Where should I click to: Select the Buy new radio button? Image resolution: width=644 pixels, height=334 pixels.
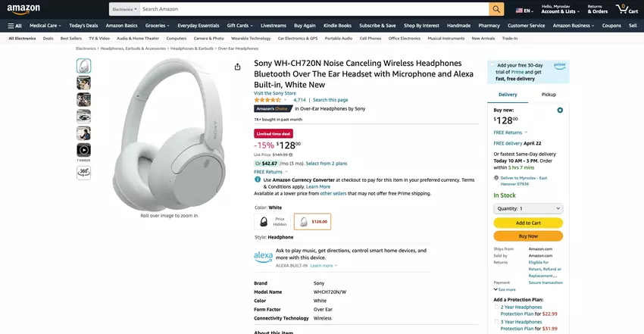point(560,110)
